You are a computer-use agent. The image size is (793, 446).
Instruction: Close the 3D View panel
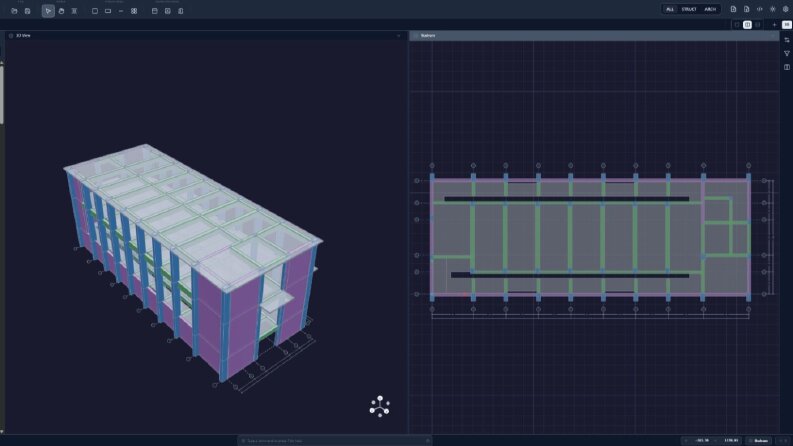pos(399,35)
